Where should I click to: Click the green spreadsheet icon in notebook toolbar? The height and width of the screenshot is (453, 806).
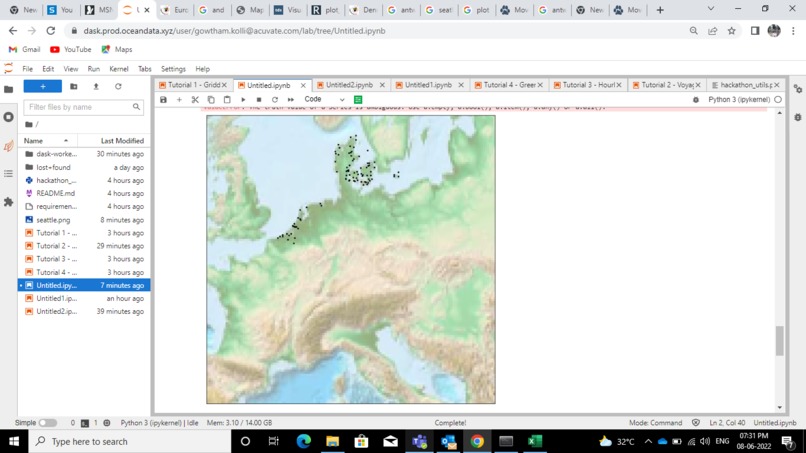(x=358, y=100)
